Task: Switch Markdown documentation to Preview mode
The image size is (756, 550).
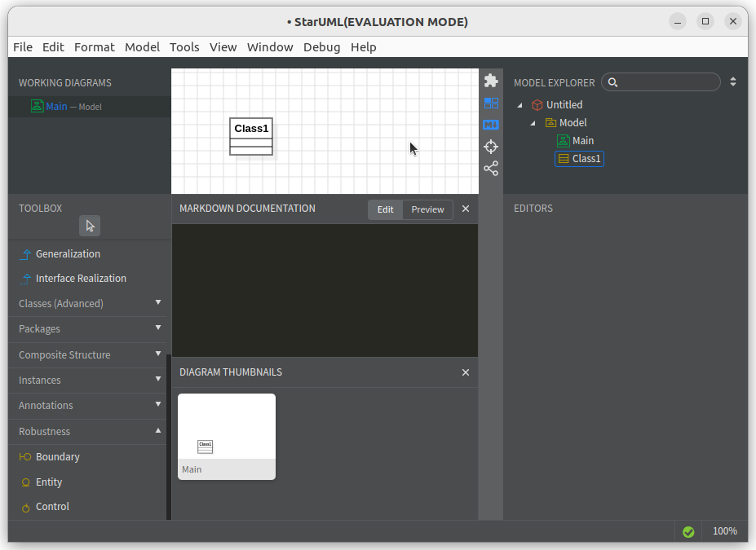Action: pos(427,209)
